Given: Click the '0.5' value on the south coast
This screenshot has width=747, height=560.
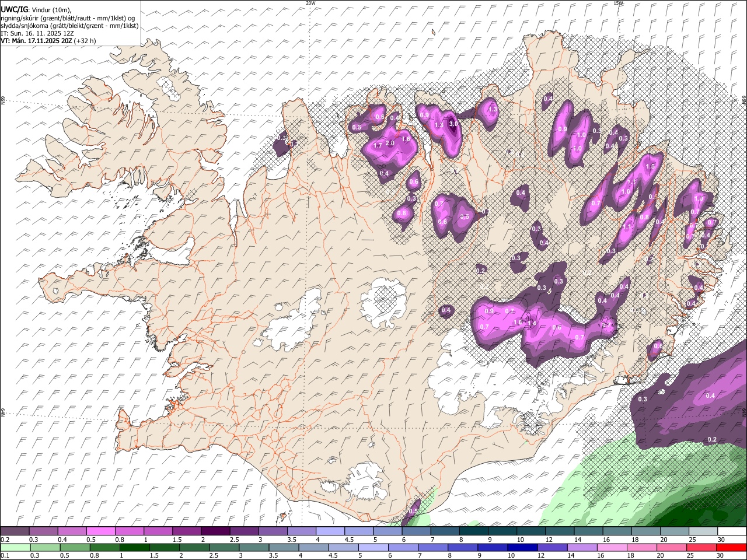Looking at the screenshot, I should (413, 511).
